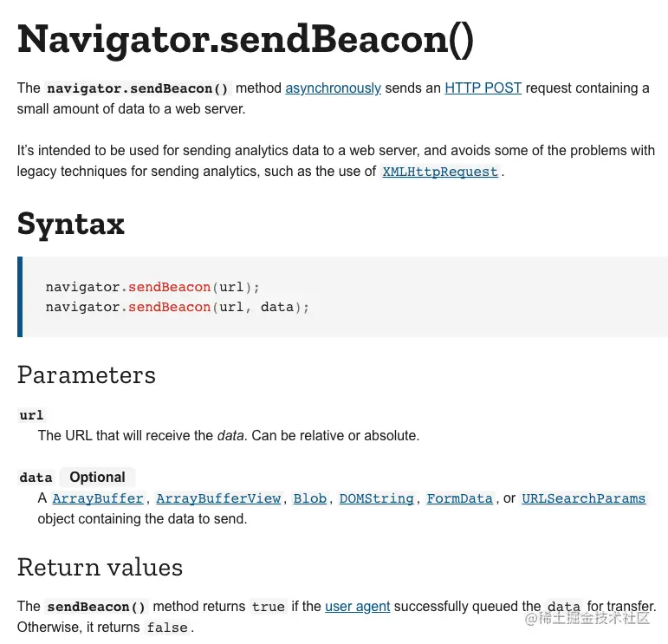
Task: Click the bold "url" parameter term
Action: (x=31, y=415)
